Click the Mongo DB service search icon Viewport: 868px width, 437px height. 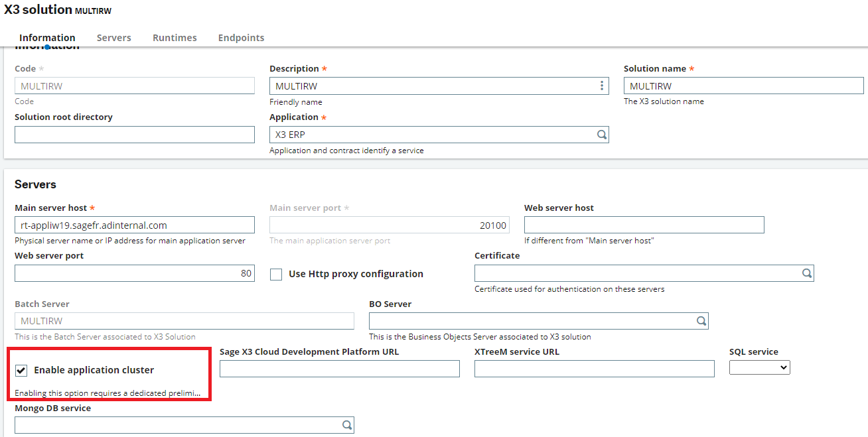[346, 425]
